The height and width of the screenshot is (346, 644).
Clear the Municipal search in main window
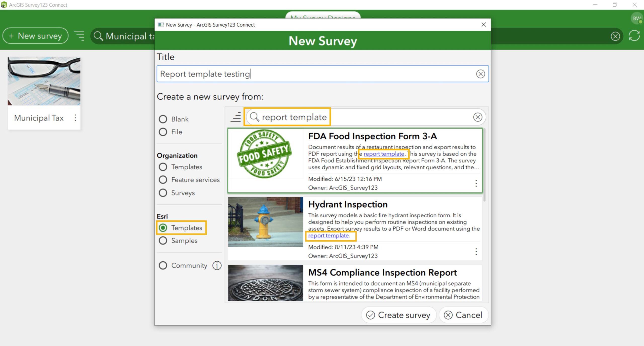click(x=615, y=36)
